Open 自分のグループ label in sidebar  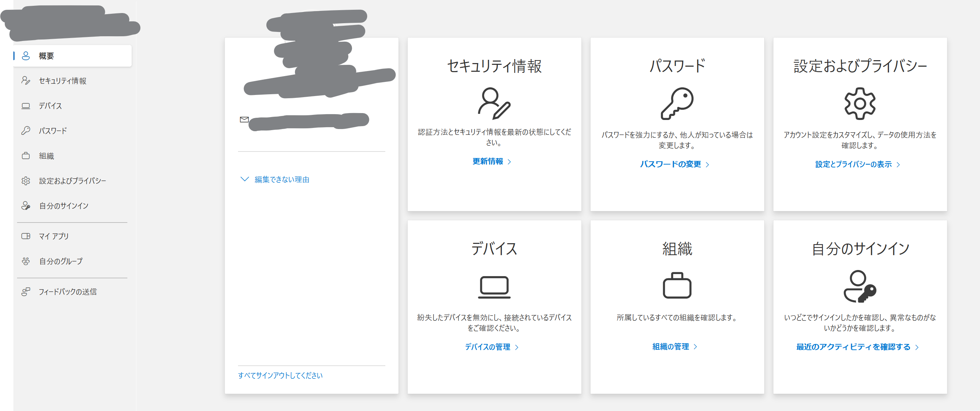(61, 261)
